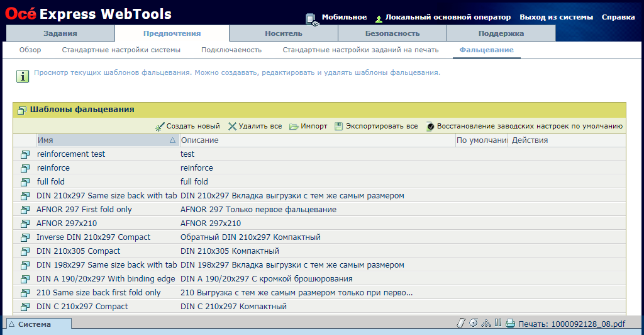Click the Действия column header
Image resolution: width=644 pixels, height=335 pixels.
567,140
